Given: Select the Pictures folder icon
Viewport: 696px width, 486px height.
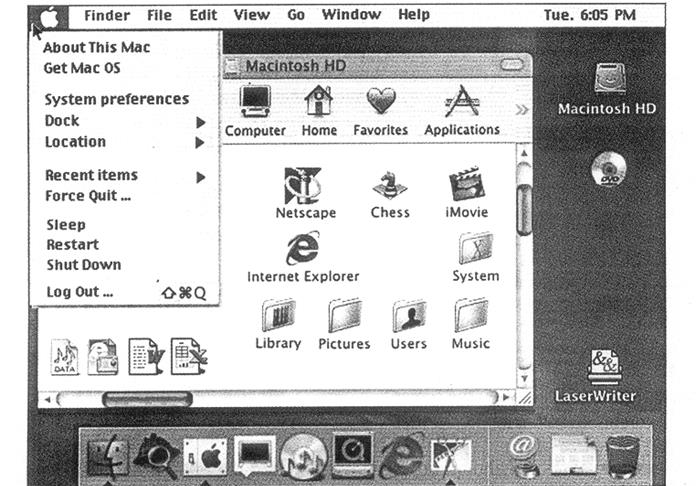Looking at the screenshot, I should [344, 316].
